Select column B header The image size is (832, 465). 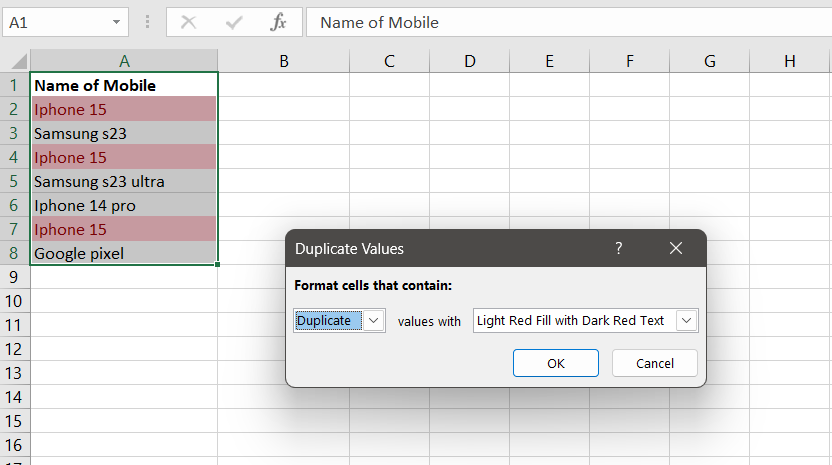point(284,61)
